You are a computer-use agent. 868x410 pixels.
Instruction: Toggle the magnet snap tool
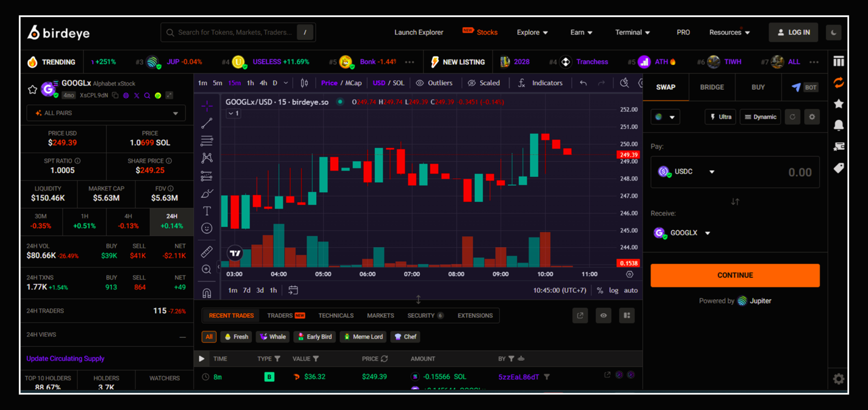207,293
